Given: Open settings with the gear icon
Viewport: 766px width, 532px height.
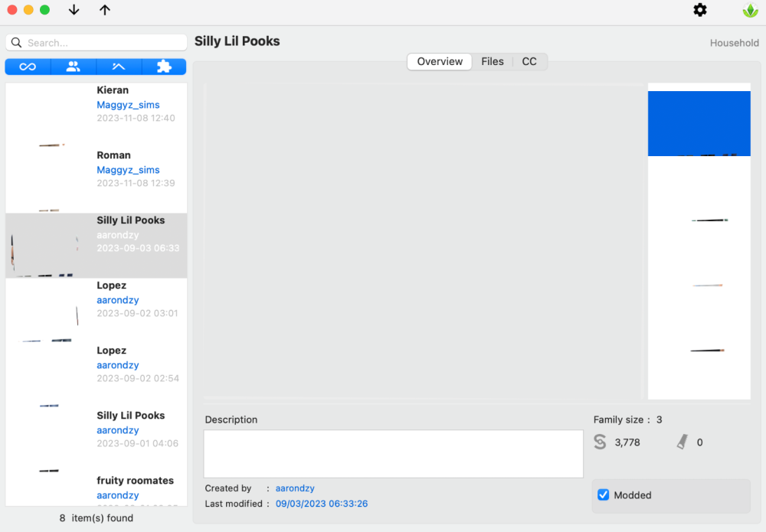Looking at the screenshot, I should click(700, 10).
